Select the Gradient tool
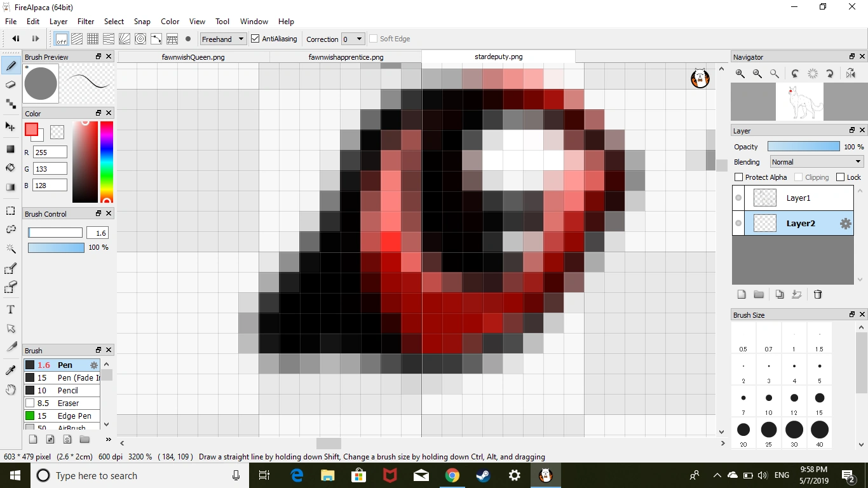Viewport: 868px width, 488px height. coord(11,187)
